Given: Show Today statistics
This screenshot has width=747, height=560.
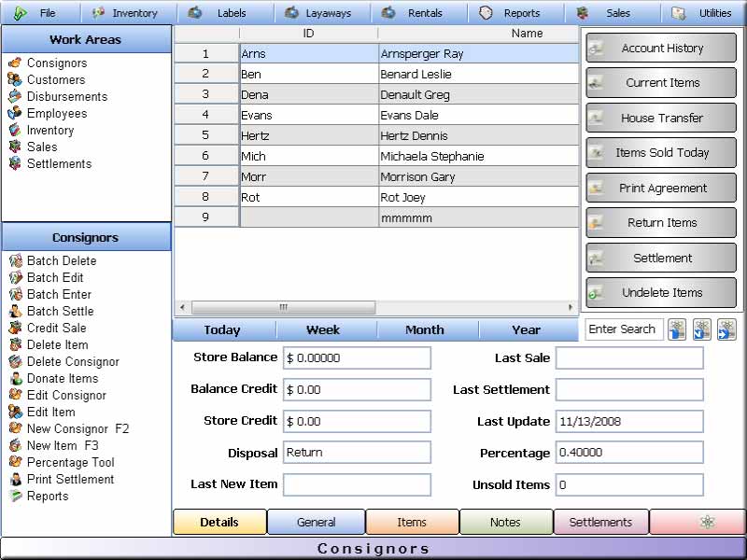Looking at the screenshot, I should coord(222,329).
